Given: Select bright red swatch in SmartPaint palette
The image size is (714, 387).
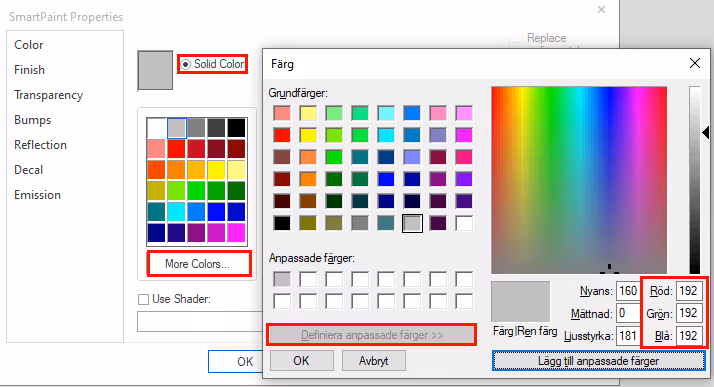Looking at the screenshot, I should pyautogui.click(x=177, y=149).
